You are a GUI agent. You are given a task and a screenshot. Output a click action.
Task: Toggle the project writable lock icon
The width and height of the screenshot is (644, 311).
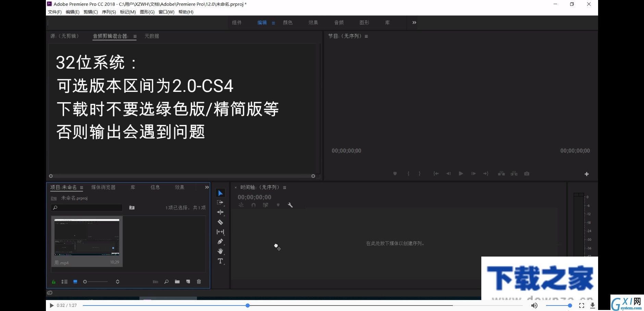(54, 282)
